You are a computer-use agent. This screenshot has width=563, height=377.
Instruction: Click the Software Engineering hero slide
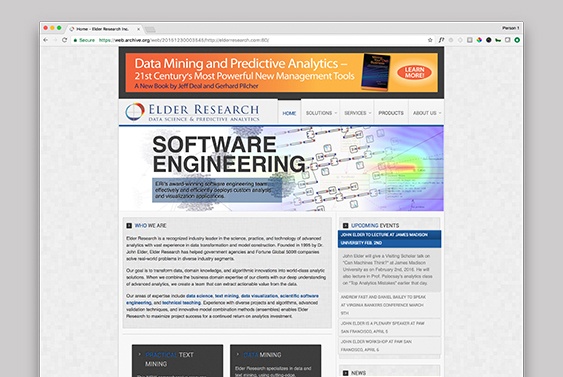(x=281, y=168)
